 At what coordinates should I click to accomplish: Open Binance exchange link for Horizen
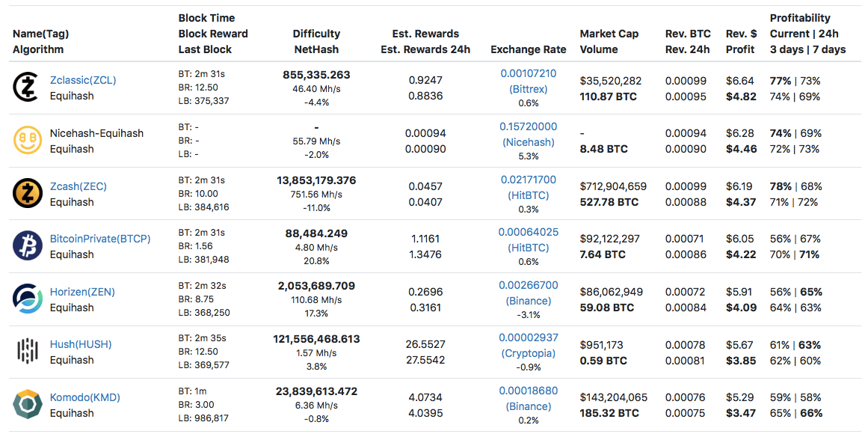tap(528, 301)
